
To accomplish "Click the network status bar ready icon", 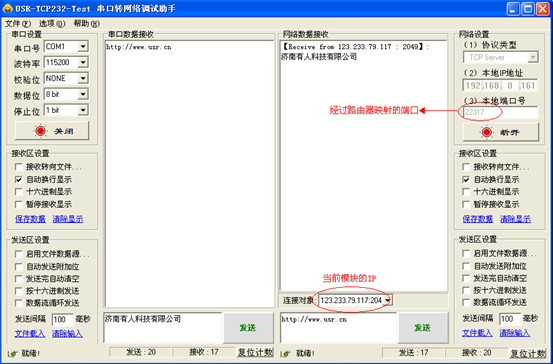I will (286, 353).
